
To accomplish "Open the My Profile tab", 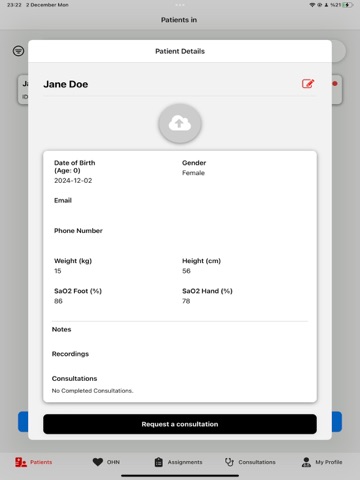I will click(x=322, y=462).
